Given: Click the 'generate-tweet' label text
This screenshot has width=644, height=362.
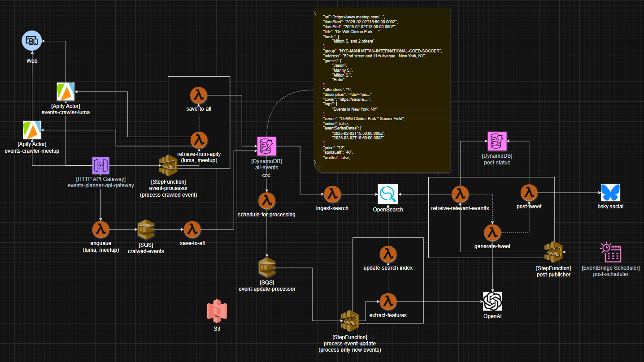Looking at the screenshot, I should coord(492,246).
